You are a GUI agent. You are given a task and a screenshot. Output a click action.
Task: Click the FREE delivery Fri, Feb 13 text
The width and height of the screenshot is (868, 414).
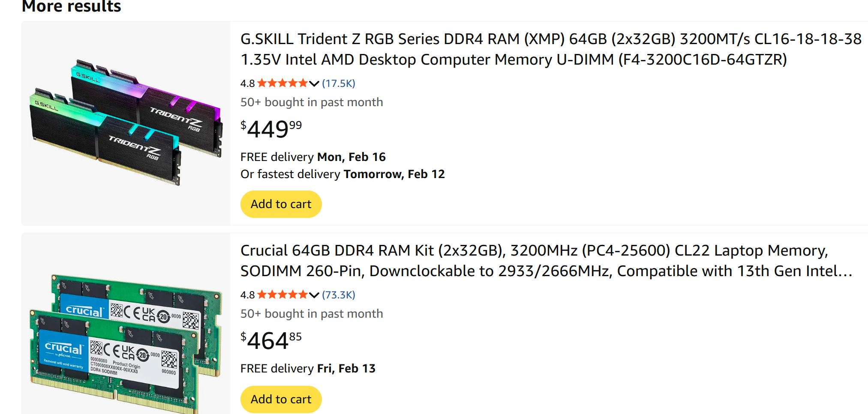click(x=307, y=368)
